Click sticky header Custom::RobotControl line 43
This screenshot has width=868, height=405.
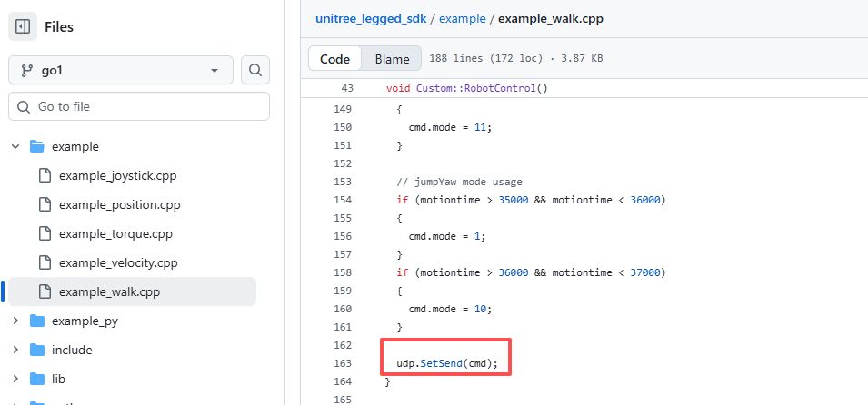(466, 88)
